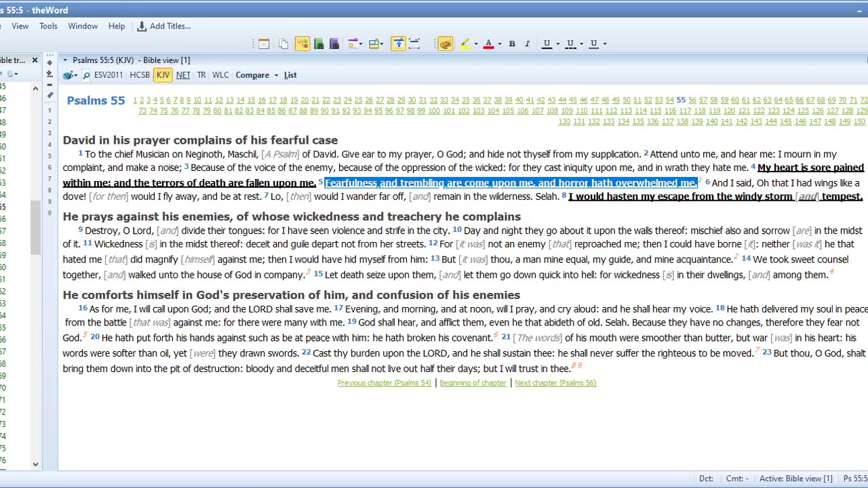The width and height of the screenshot is (868, 488).
Task: Apply solid underline formatting
Action: coord(547,43)
